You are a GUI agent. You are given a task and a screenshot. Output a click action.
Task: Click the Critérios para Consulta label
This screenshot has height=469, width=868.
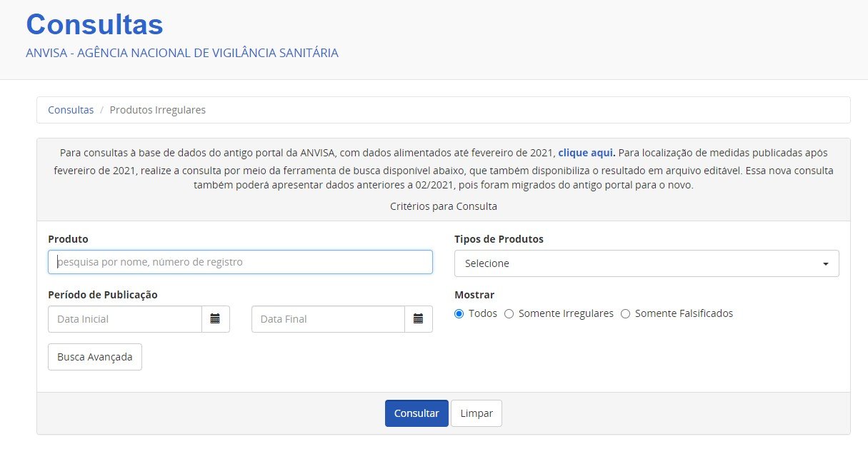pyautogui.click(x=443, y=206)
